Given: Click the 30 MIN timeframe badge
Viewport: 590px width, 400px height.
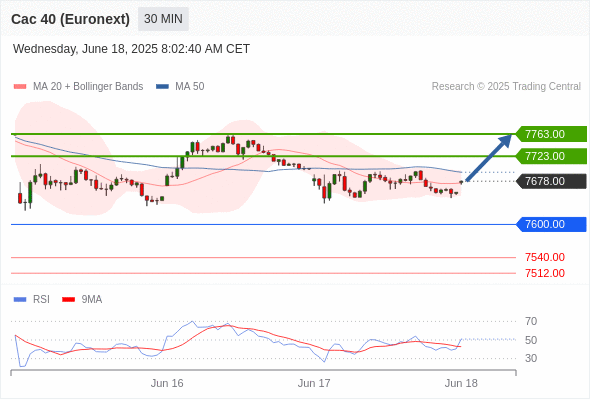Looking at the screenshot, I should pos(163,19).
